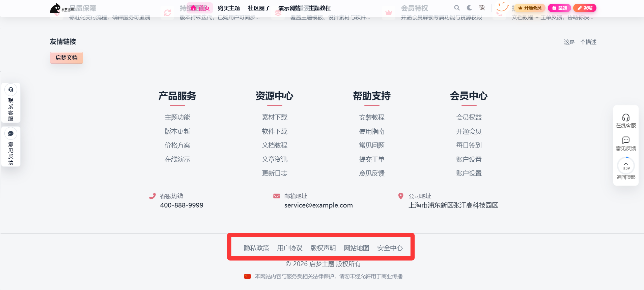Click the 发帖 button in the header
Viewport: 644px width, 290px height.
[585, 8]
